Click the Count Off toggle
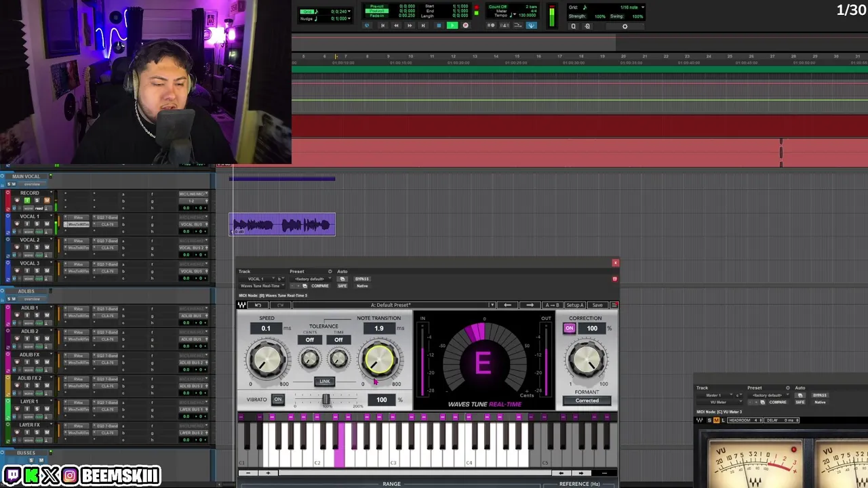The height and width of the screenshot is (488, 868). point(498,7)
